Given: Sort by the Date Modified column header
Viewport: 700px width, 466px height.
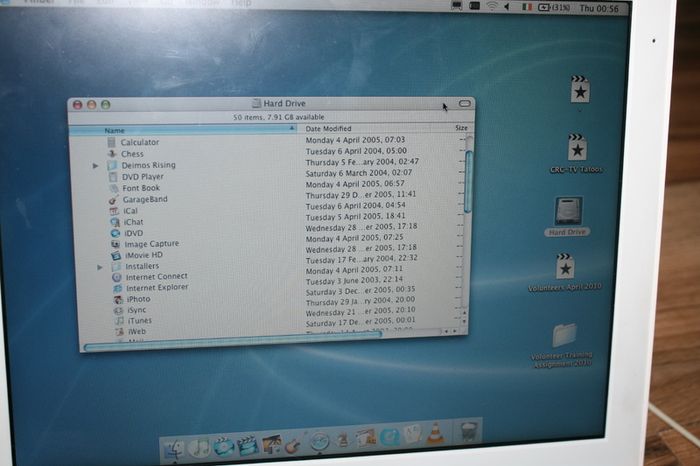Looking at the screenshot, I should [364, 129].
